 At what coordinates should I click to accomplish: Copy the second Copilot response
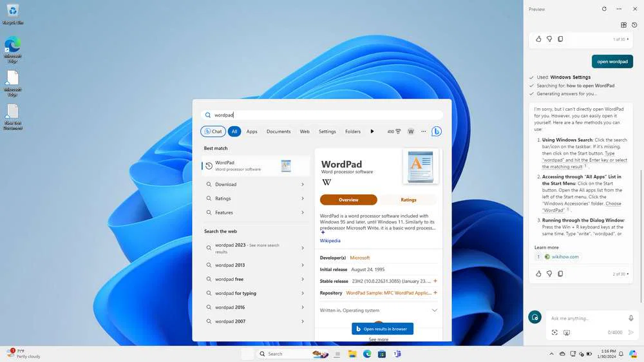(560, 274)
